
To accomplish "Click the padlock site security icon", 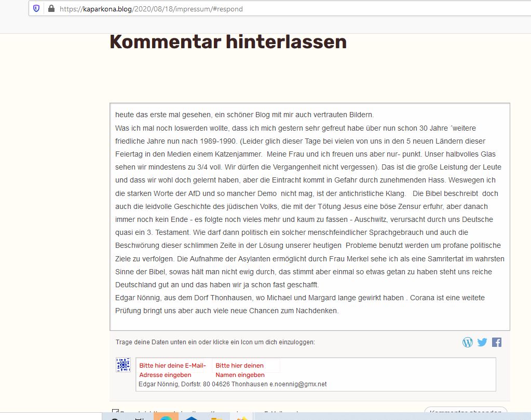I will point(51,9).
